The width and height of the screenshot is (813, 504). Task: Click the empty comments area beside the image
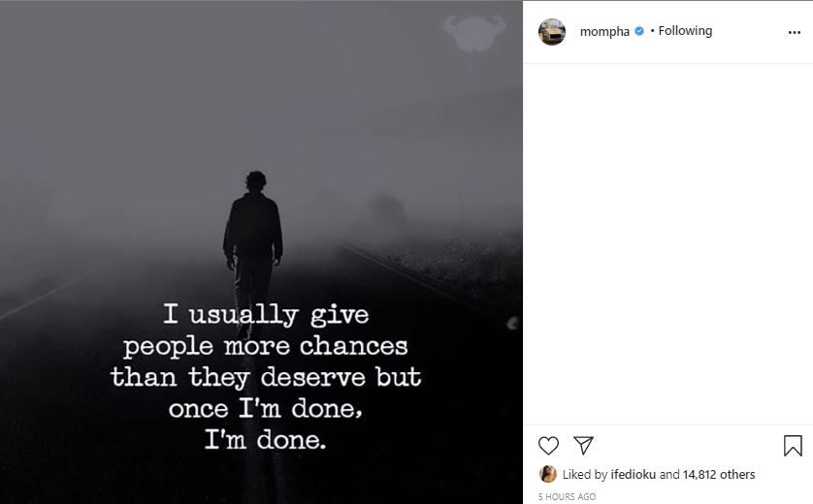[x=667, y=242]
